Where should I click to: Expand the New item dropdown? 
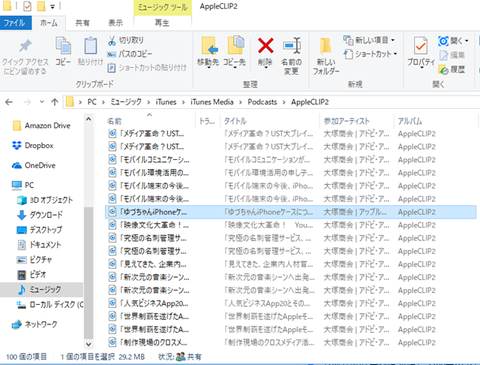tap(393, 40)
